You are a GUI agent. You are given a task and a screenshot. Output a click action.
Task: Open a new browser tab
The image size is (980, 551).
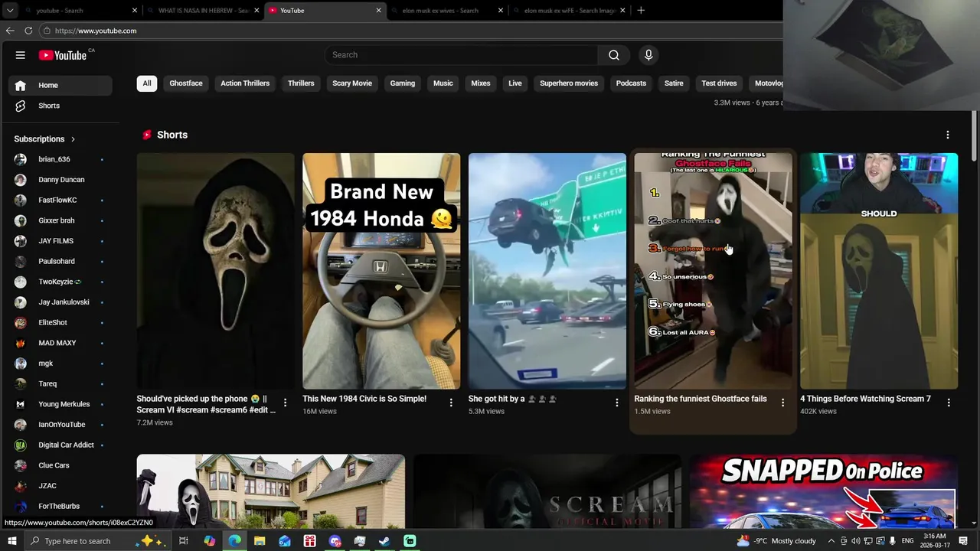(641, 11)
